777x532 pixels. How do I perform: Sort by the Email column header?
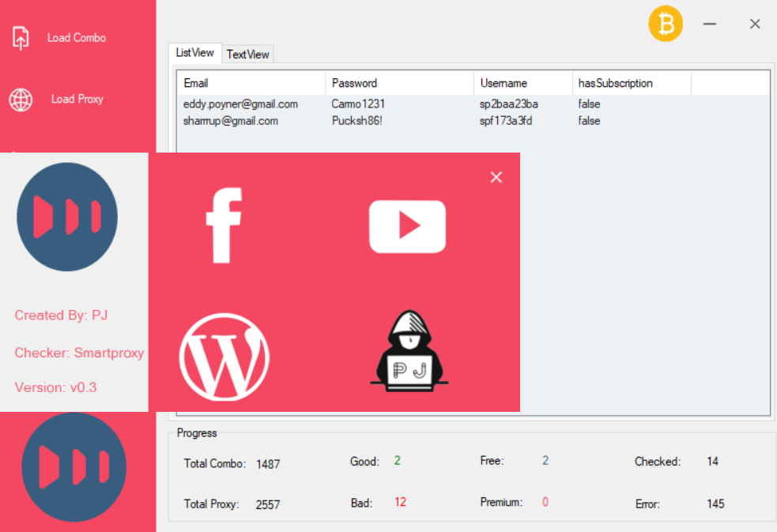pos(251,83)
